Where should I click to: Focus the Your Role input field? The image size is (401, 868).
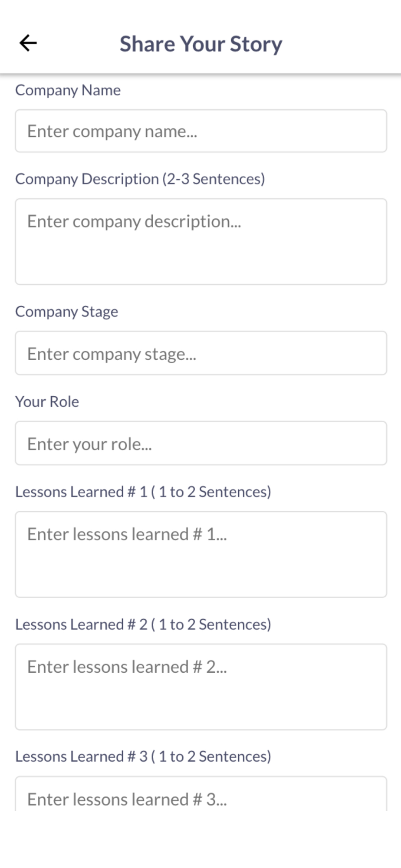tap(201, 444)
